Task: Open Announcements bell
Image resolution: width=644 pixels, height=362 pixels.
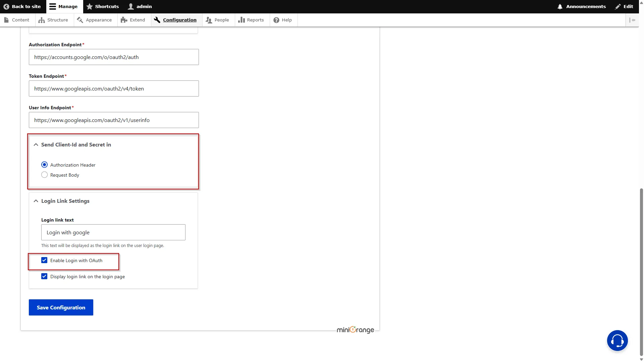Action: [x=582, y=6]
